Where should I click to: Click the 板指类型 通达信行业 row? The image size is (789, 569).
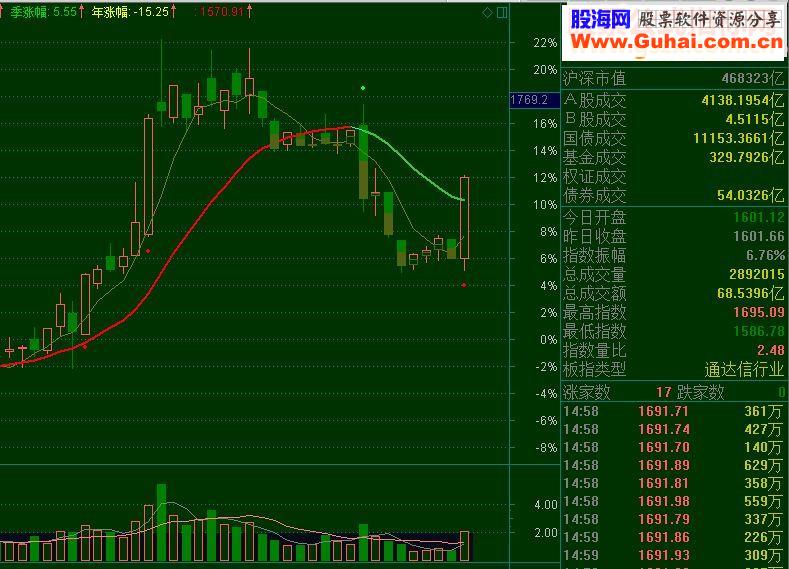(x=674, y=370)
